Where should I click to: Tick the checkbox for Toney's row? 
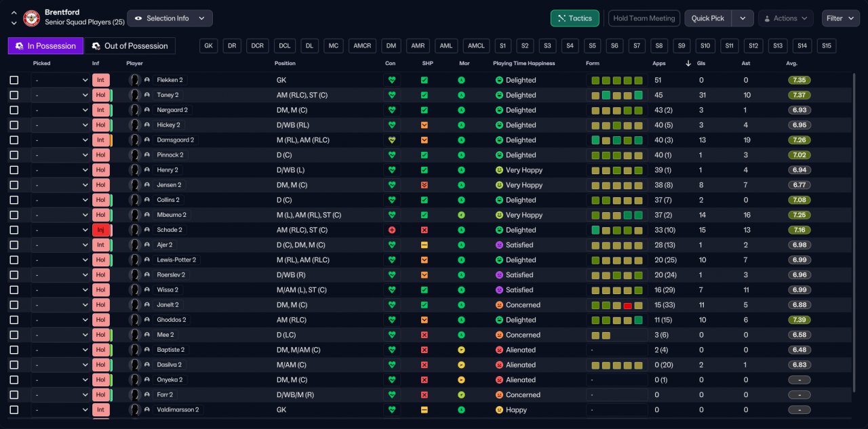coord(14,95)
